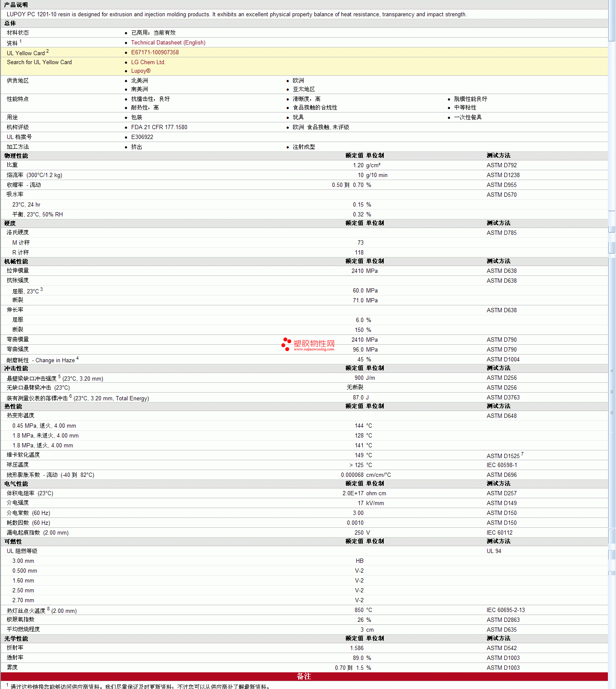Click the 'ASTM D1525' Vicat method

(503, 456)
